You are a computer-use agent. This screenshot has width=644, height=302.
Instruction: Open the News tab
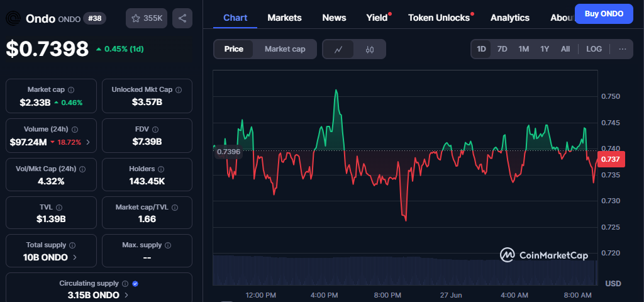[334, 18]
